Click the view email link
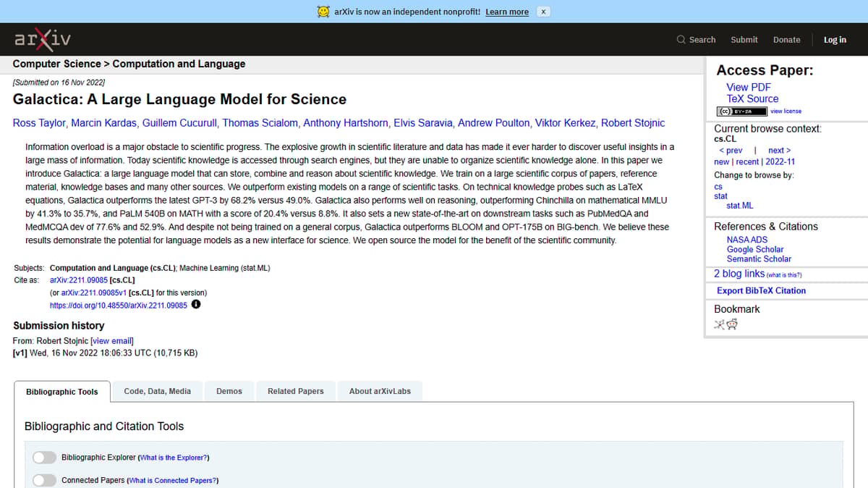868x488 pixels. pyautogui.click(x=112, y=340)
